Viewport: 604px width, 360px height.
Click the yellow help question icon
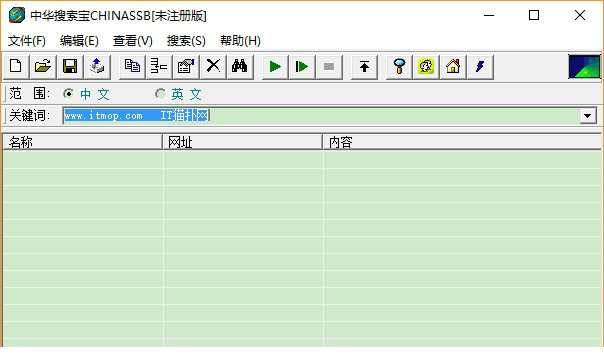click(x=426, y=67)
